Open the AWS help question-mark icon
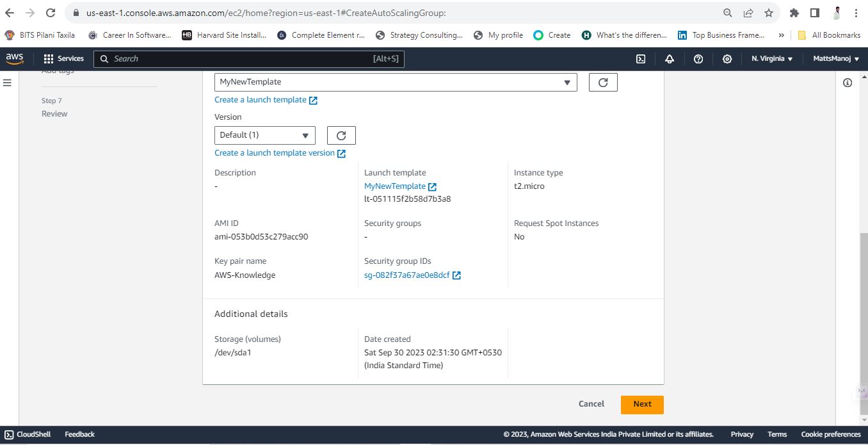The image size is (868, 445). (x=698, y=59)
